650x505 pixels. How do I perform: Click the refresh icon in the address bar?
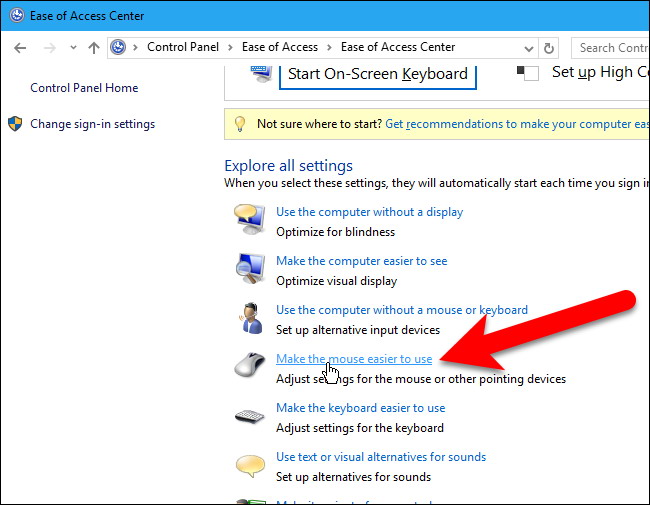(x=548, y=48)
